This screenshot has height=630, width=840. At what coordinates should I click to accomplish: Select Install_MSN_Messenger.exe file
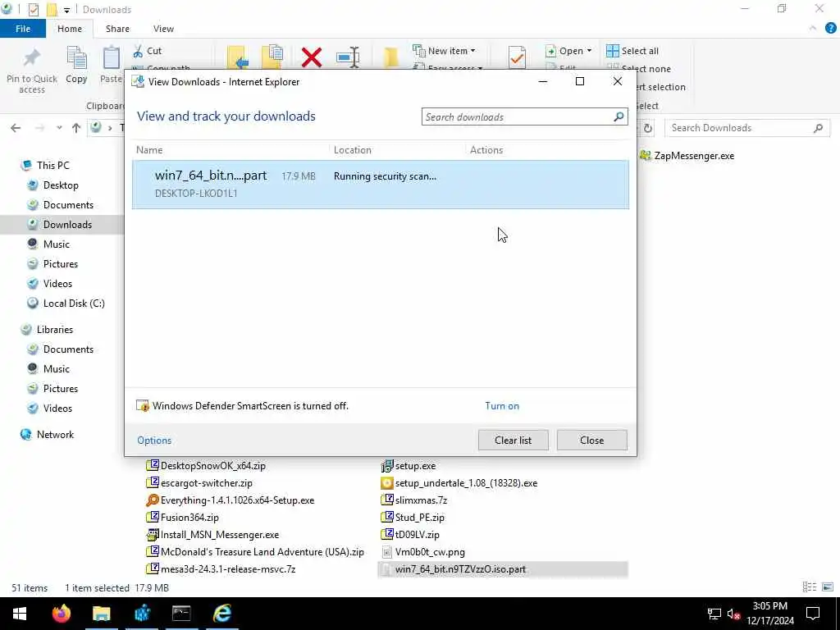coord(212,535)
